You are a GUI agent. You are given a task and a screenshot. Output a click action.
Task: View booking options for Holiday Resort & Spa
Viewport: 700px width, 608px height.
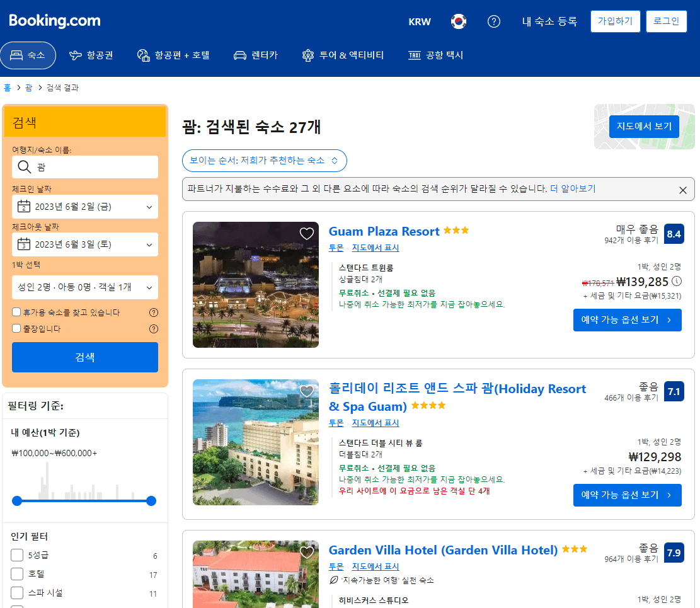(628, 495)
